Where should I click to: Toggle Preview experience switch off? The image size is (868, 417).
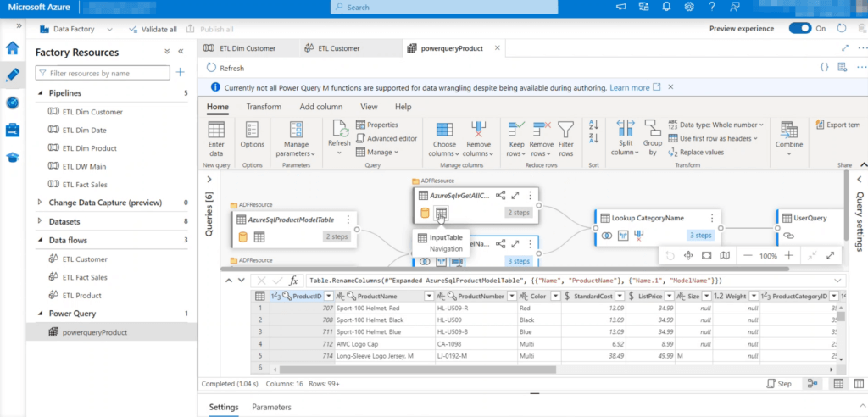800,28
